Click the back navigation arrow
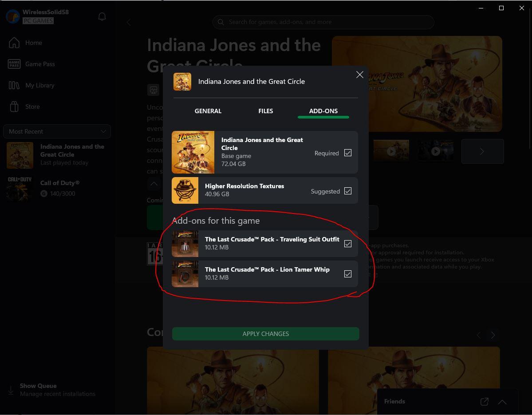 (x=129, y=22)
